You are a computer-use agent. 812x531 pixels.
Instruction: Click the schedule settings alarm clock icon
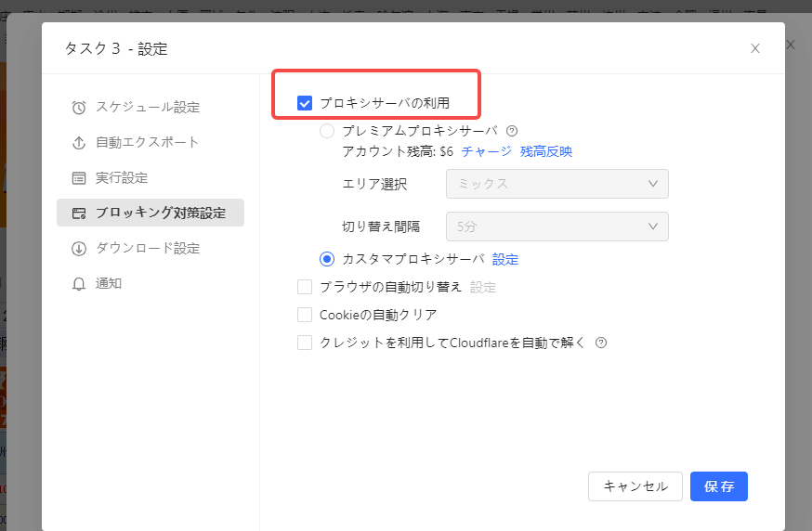tap(79, 108)
